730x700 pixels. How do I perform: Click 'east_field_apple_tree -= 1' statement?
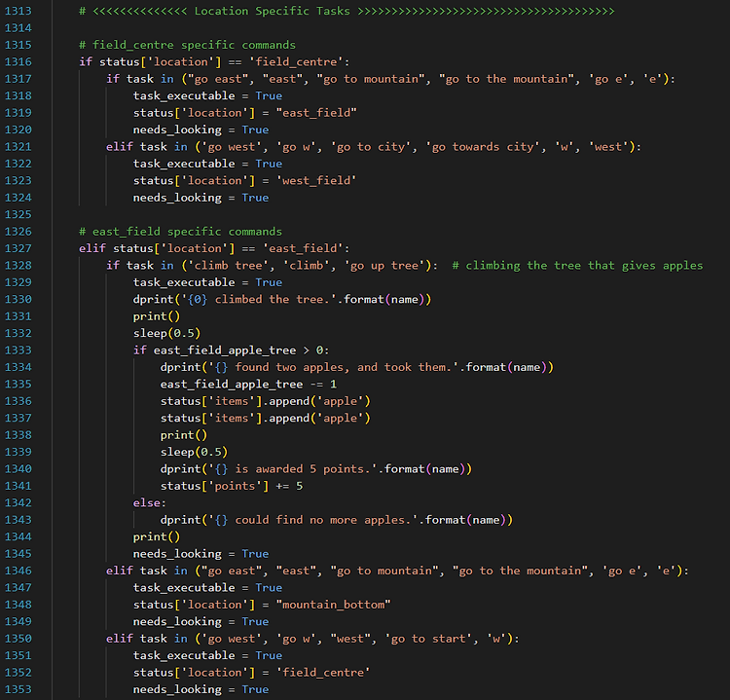tap(248, 384)
